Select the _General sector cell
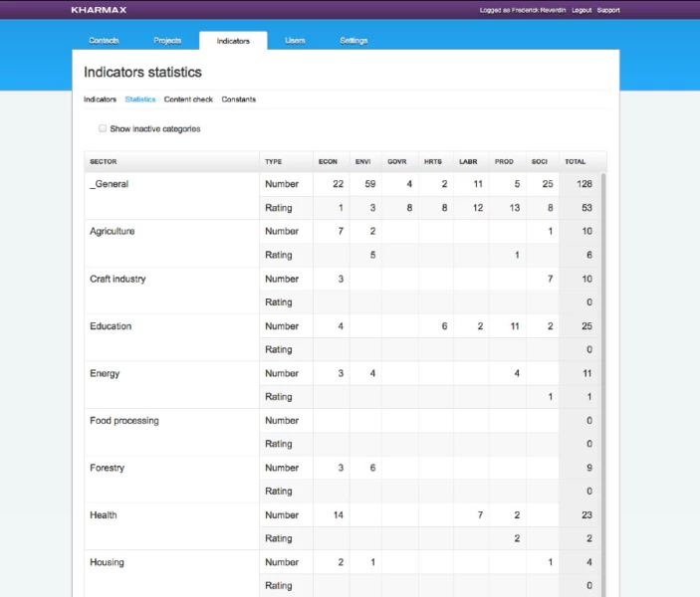Screen dimensions: 700x597 [109, 184]
